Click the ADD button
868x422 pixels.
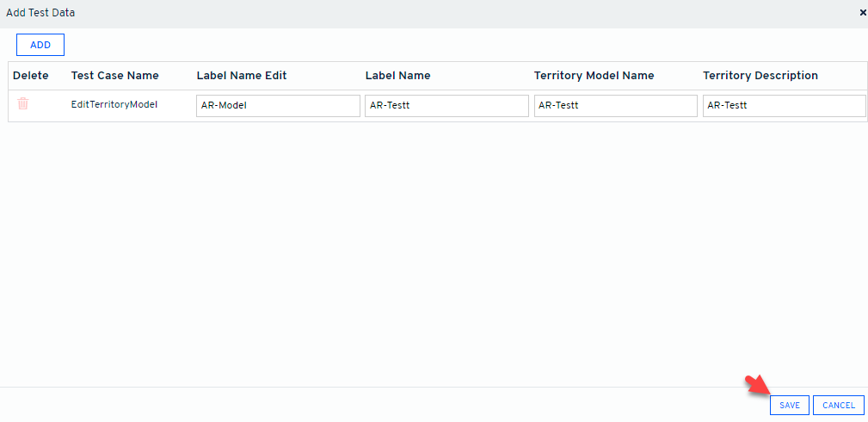point(40,45)
